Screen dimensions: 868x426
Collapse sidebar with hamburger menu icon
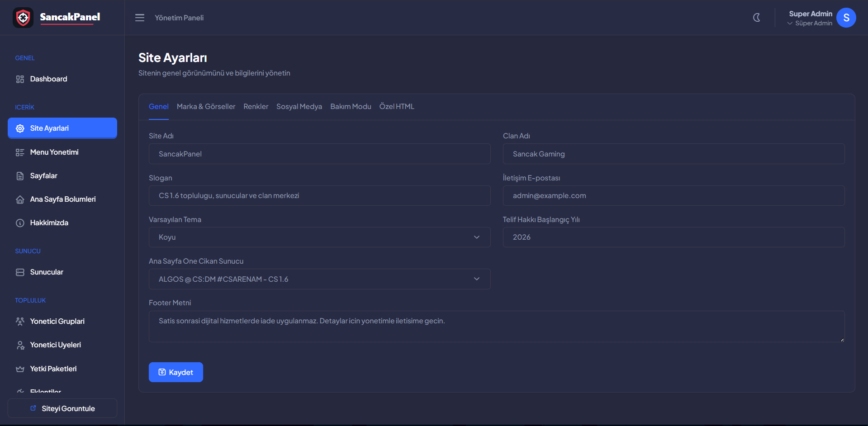(x=140, y=18)
